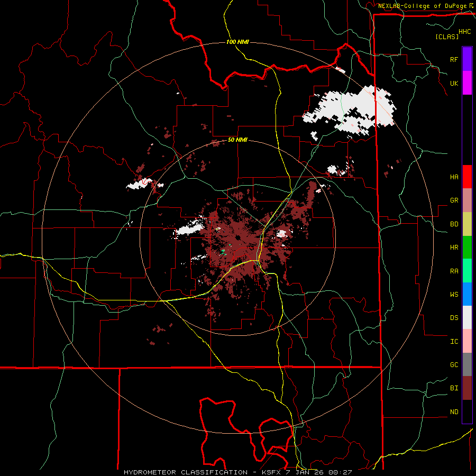Click the WS blue legend swatch

[467, 294]
